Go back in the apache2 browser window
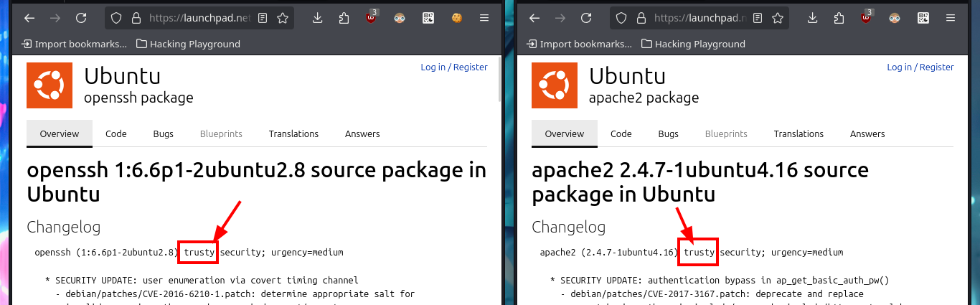 [x=534, y=18]
